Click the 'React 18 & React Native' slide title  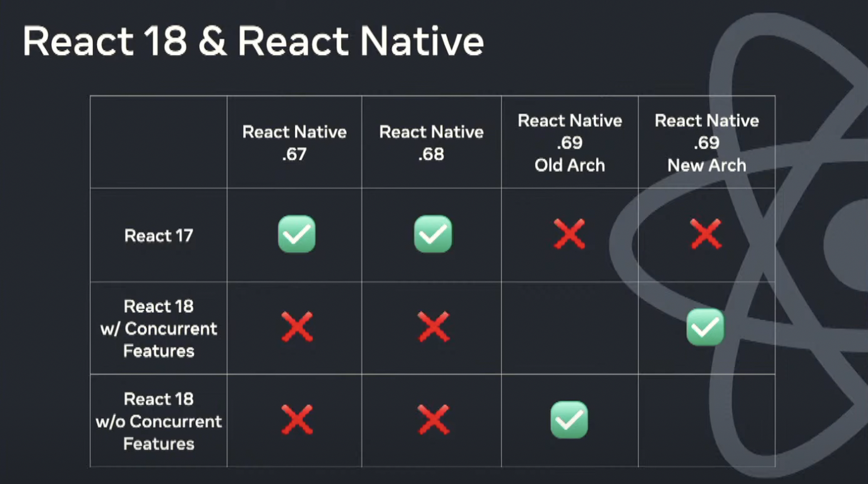click(253, 41)
